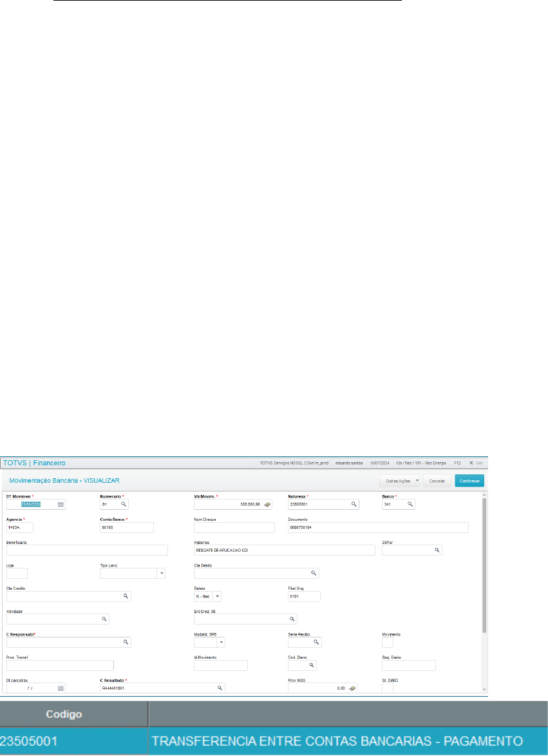
Task: Open the Outras Ações menu
Action: (399, 481)
